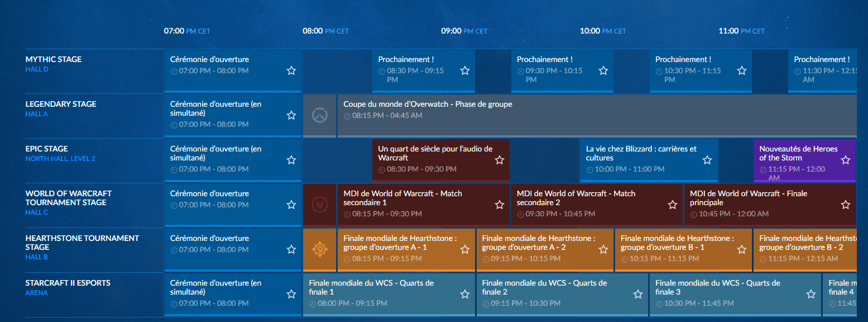Click the Overwatch logo icon

(319, 115)
